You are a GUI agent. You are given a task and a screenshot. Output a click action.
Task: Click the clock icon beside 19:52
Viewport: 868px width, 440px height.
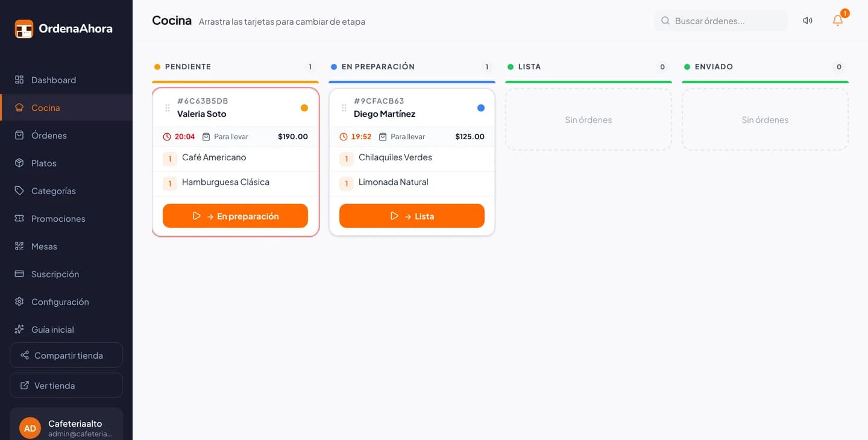pos(344,137)
